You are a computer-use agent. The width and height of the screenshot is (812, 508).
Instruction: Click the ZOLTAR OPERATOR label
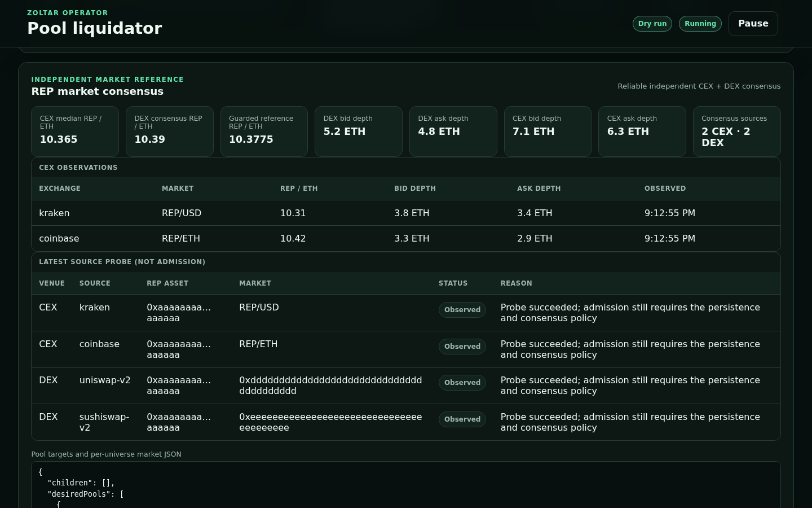coord(68,13)
